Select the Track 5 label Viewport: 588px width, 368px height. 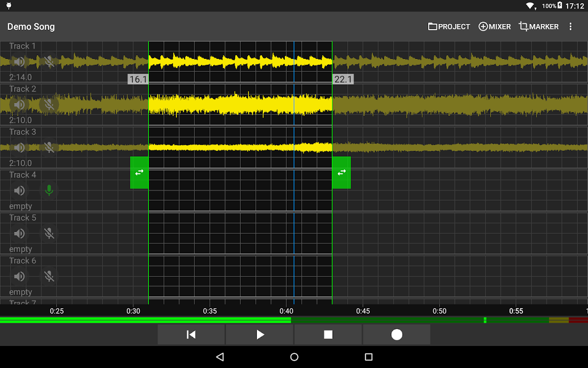pos(23,218)
